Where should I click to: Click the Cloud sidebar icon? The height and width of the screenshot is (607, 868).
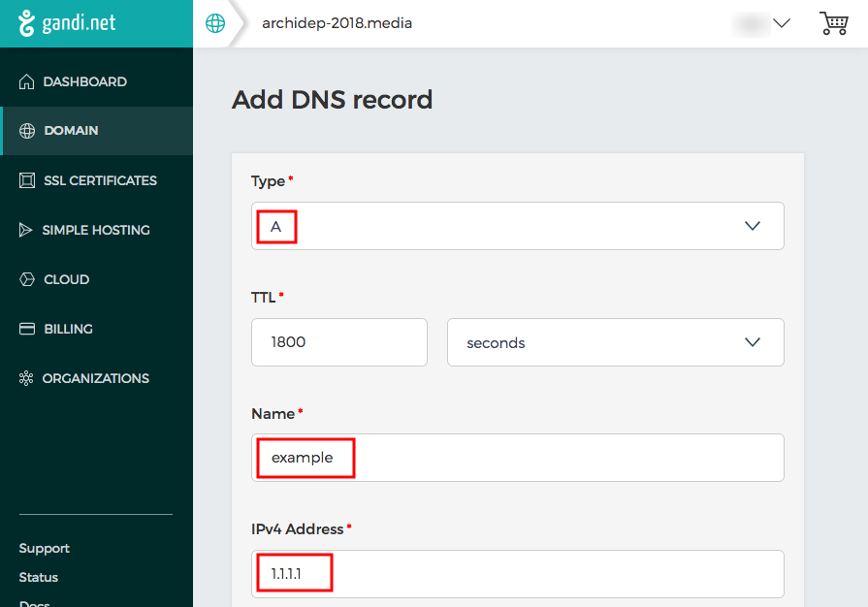(x=26, y=279)
